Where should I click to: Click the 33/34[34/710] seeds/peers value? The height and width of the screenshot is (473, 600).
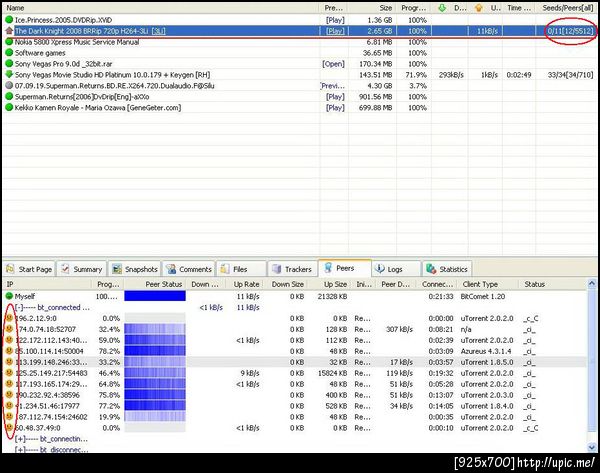570,75
